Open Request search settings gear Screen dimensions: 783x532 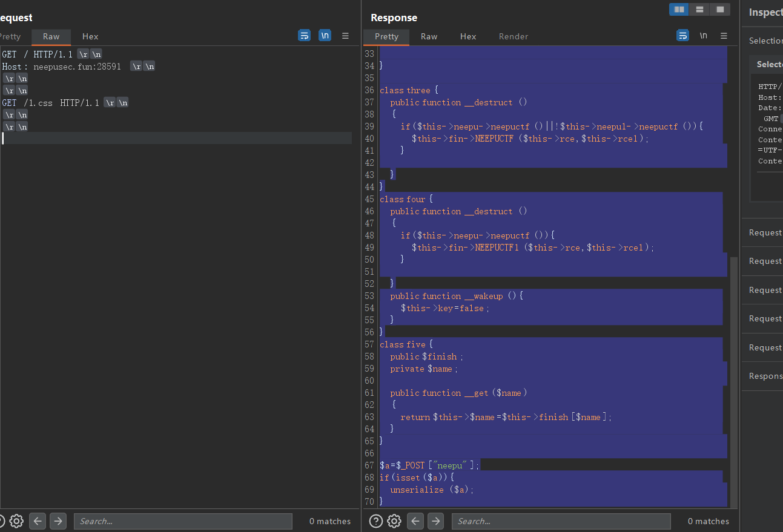tap(16, 521)
